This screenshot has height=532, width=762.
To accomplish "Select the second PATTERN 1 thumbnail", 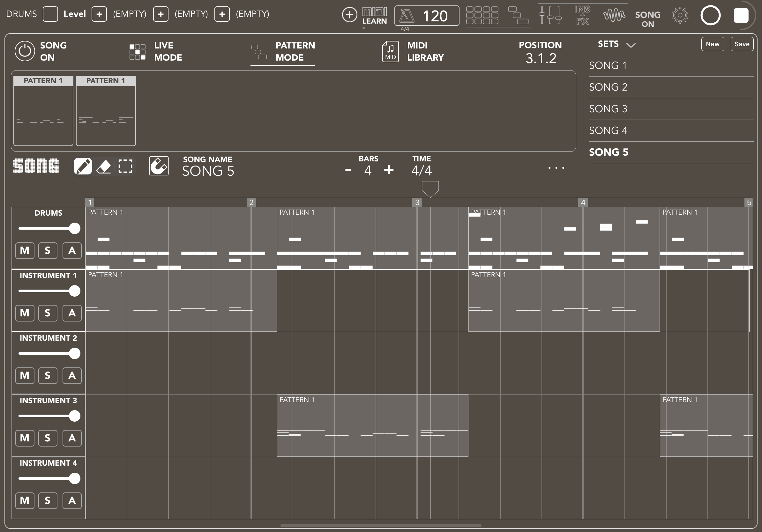I will pyautogui.click(x=106, y=111).
